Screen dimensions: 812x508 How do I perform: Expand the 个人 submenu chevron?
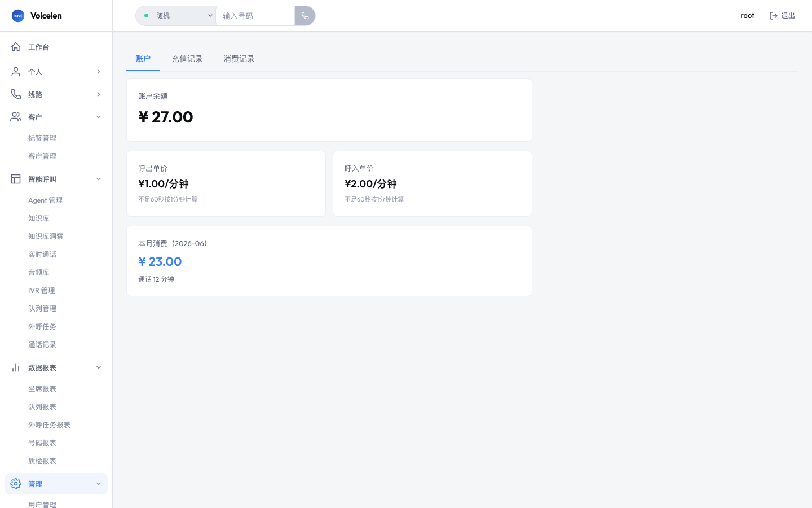pos(99,72)
